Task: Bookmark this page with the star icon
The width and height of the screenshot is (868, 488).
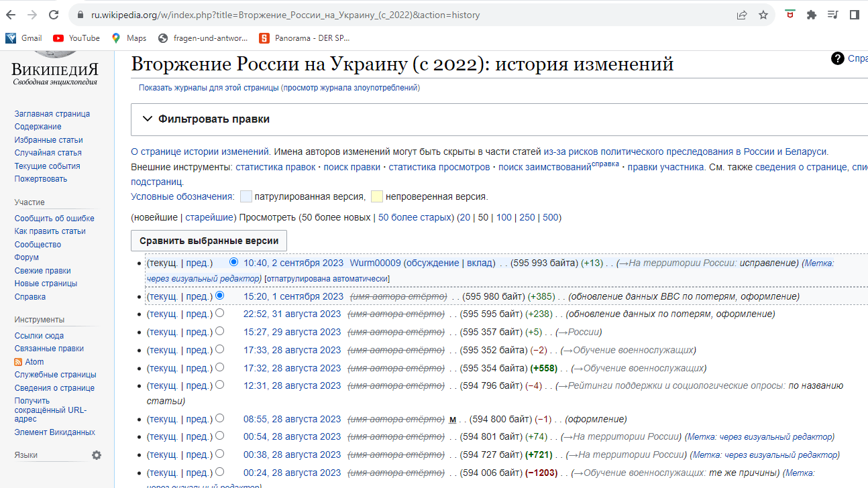Action: click(763, 15)
